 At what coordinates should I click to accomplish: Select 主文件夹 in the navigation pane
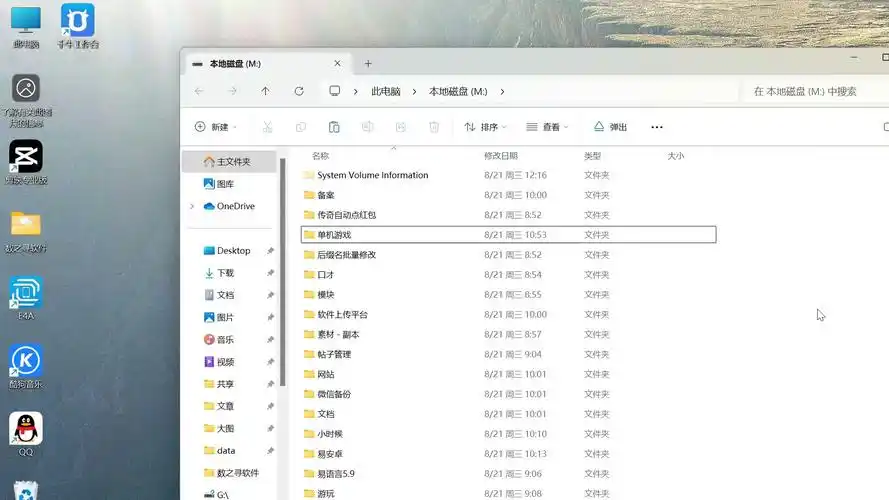pos(230,162)
